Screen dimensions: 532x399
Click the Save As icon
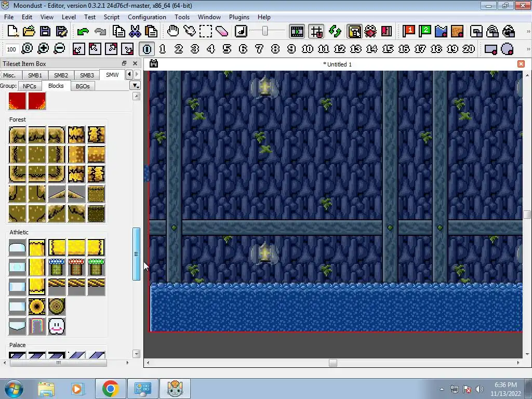61,31
